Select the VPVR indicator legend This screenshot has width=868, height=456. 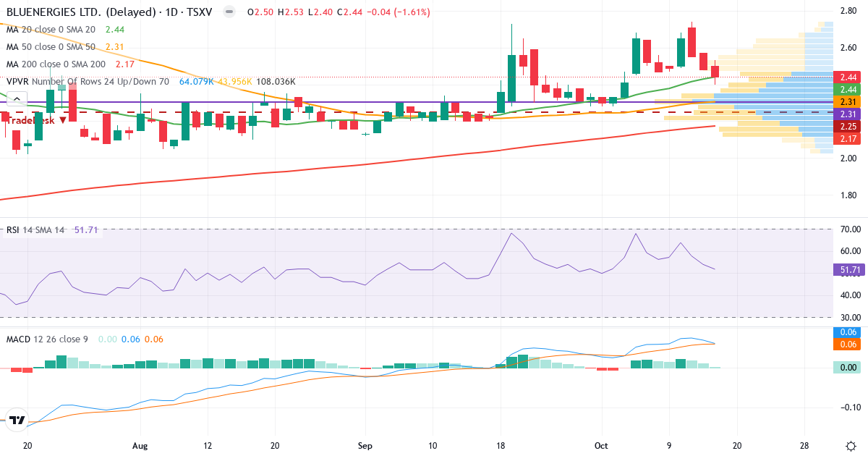pyautogui.click(x=88, y=82)
